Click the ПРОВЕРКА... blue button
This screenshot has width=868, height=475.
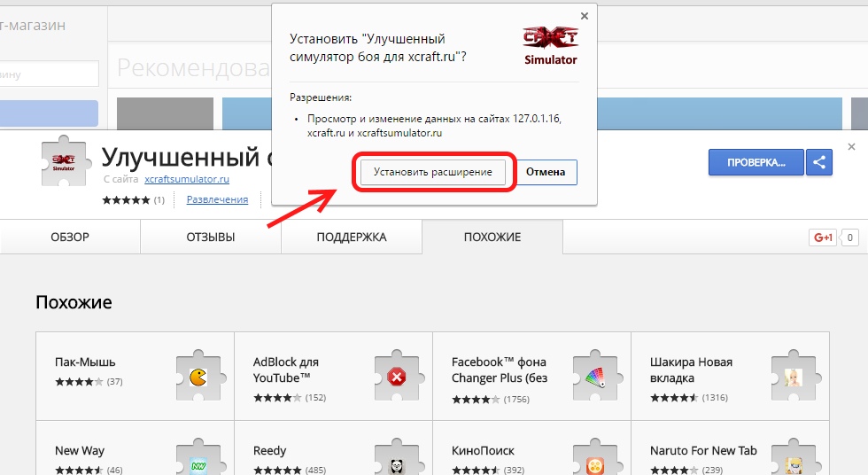coord(756,162)
